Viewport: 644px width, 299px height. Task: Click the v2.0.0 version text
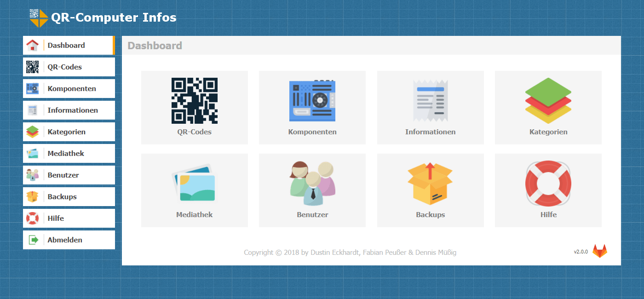581,252
